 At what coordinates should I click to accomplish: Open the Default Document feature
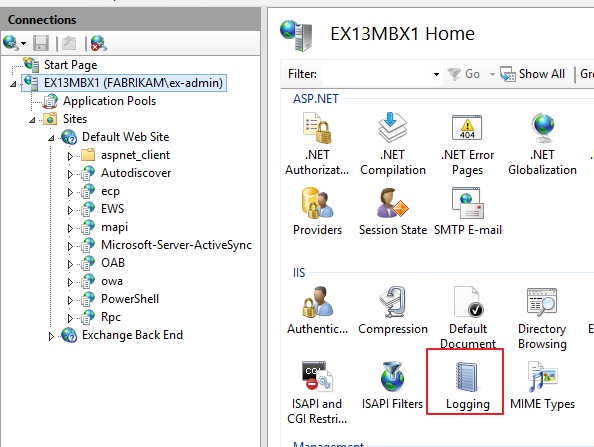click(468, 317)
